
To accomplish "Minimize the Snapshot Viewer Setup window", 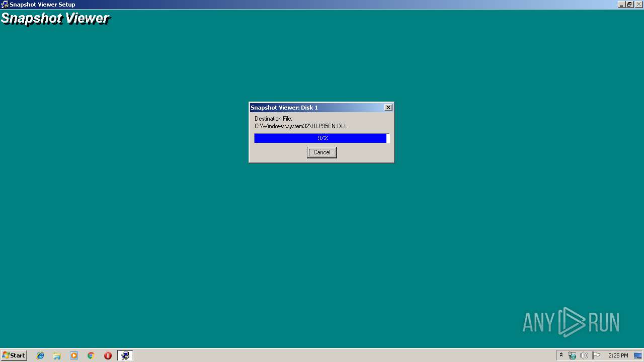I will click(621, 5).
